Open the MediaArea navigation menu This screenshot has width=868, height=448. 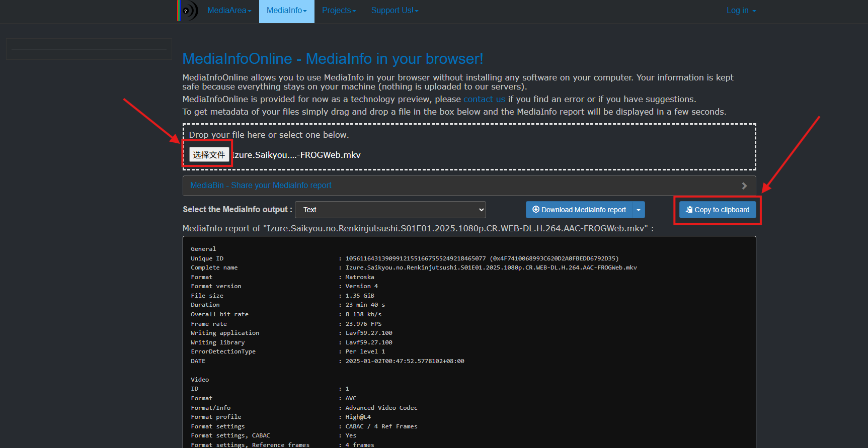pos(229,11)
